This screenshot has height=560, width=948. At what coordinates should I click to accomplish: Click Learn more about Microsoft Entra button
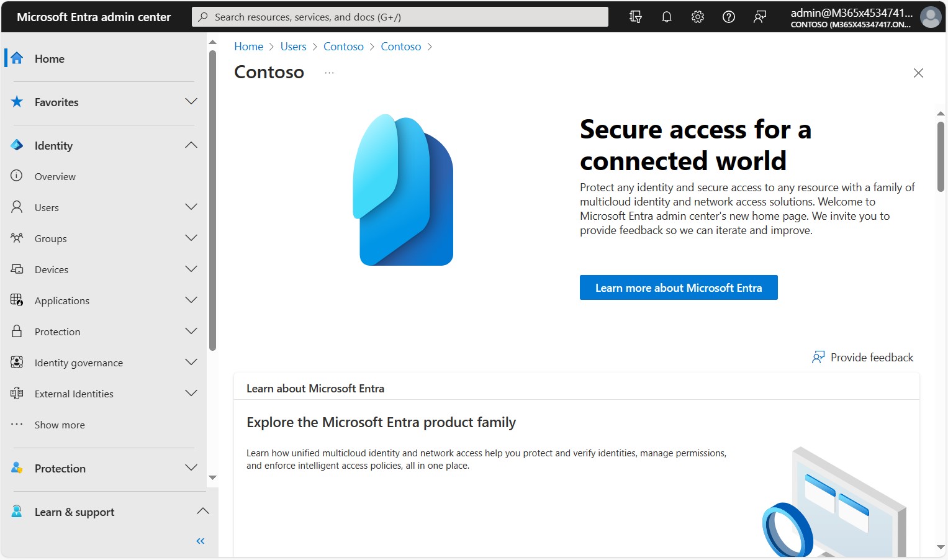coord(679,287)
